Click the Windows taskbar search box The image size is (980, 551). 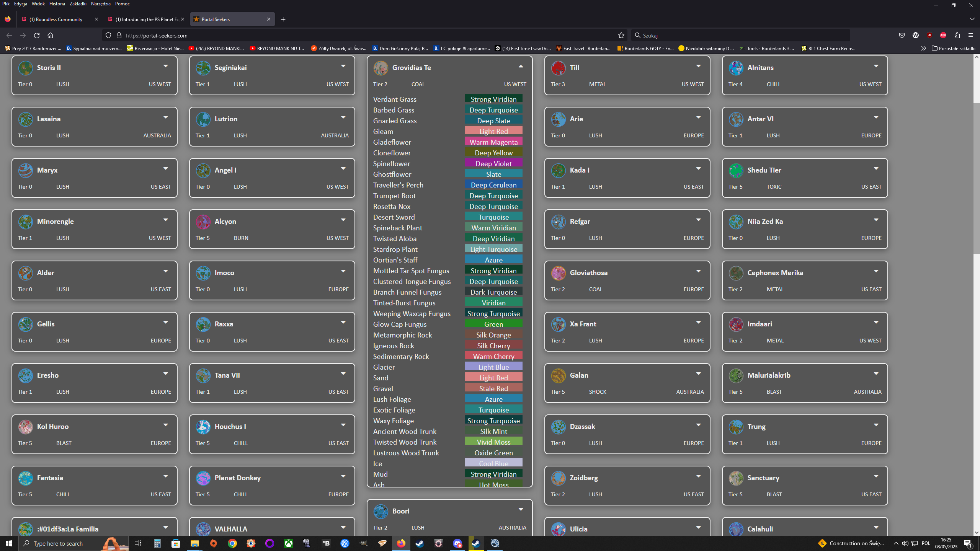(x=73, y=543)
